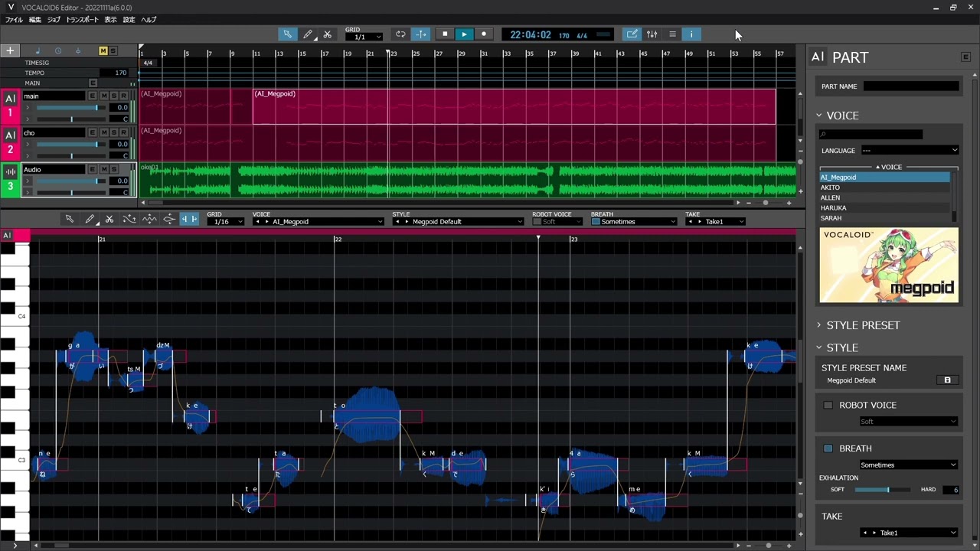Open the 編集 menu
Viewport: 980px width, 551px height.
pyautogui.click(x=34, y=20)
